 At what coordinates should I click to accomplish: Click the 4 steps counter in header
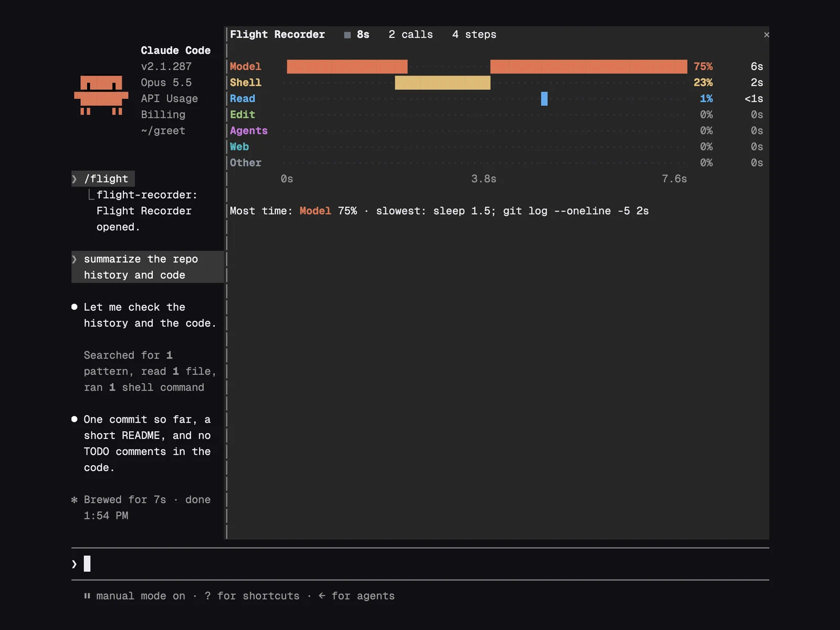[x=474, y=35]
